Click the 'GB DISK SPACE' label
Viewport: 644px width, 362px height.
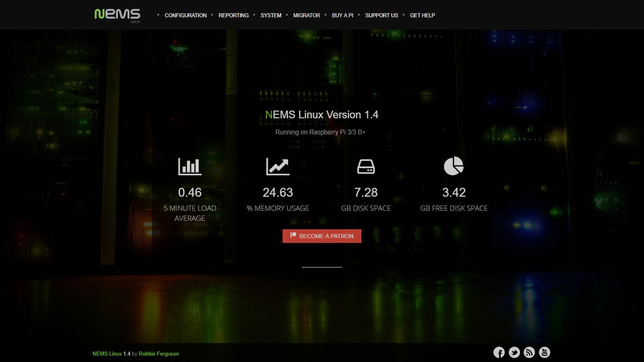pos(366,208)
